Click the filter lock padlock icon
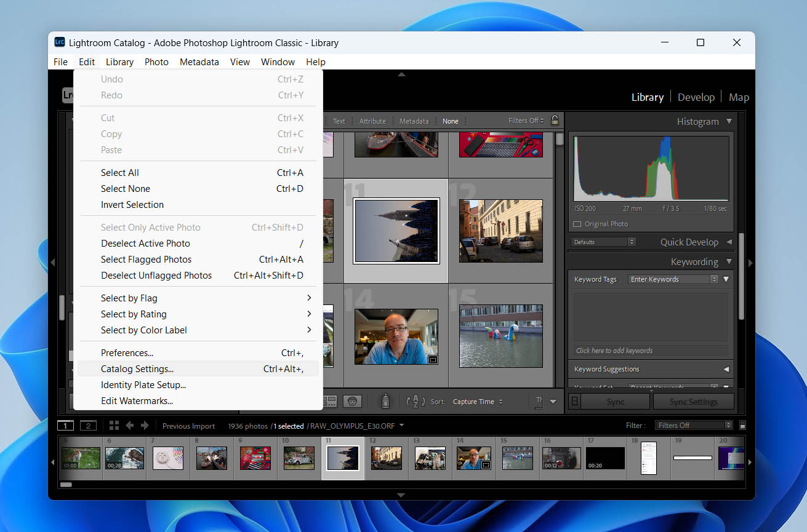This screenshot has width=807, height=532. (x=555, y=121)
